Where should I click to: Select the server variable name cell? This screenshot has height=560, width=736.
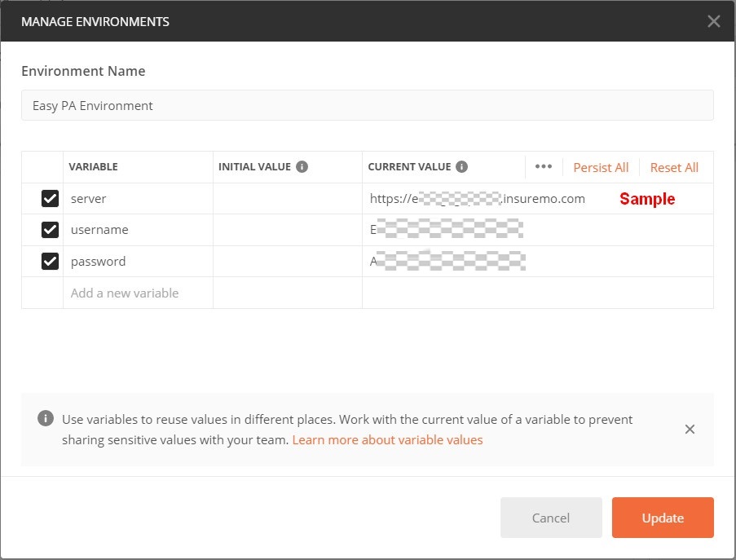138,199
